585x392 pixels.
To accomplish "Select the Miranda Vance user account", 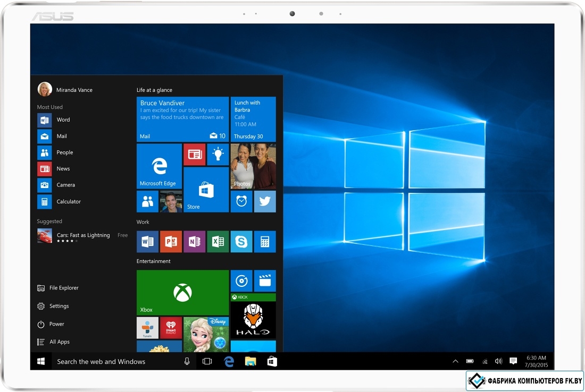I will pyautogui.click(x=65, y=89).
